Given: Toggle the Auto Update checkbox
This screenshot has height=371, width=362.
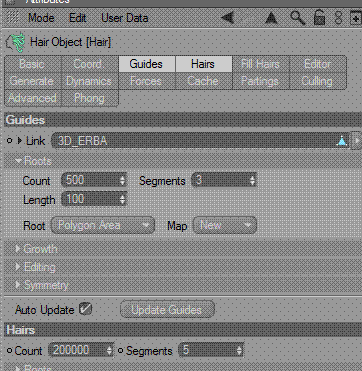Looking at the screenshot, I should (x=86, y=309).
